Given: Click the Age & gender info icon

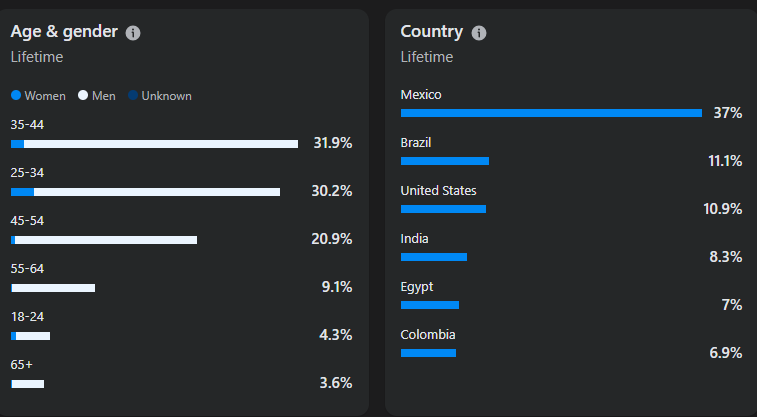Looking at the screenshot, I should pyautogui.click(x=133, y=33).
